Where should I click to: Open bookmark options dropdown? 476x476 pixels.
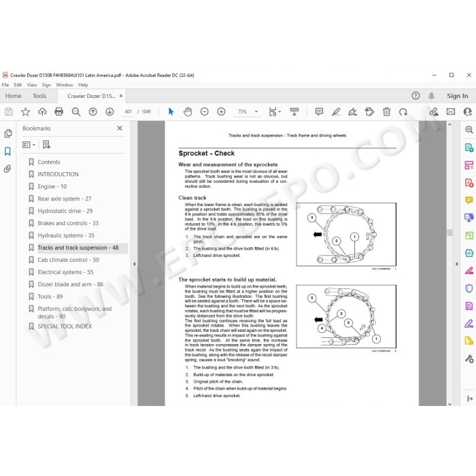29,145
